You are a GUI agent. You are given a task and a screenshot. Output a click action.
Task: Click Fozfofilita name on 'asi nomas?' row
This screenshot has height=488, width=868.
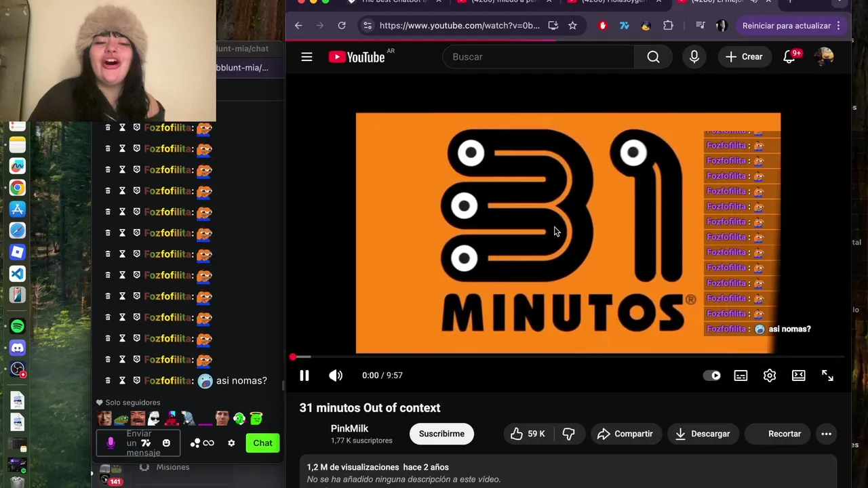167,381
